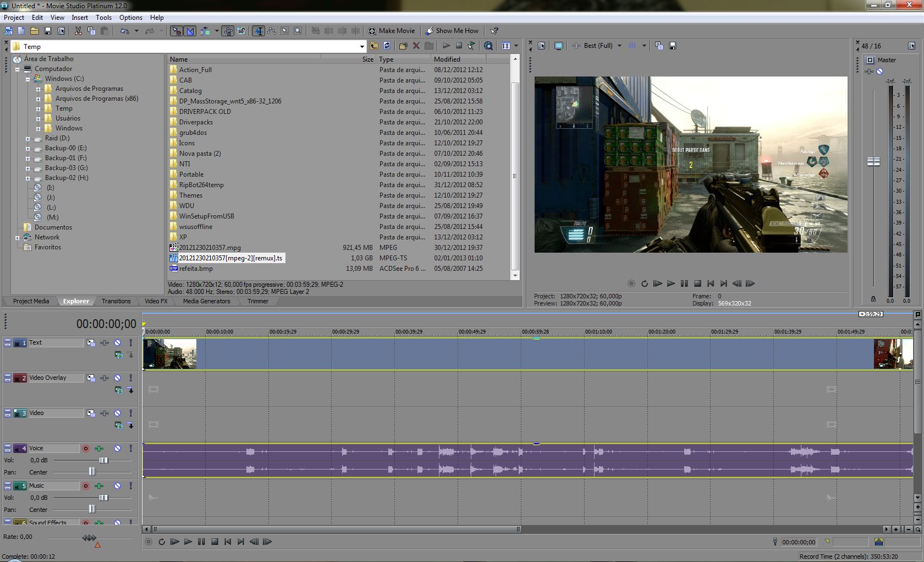The height and width of the screenshot is (562, 924).
Task: Open the Best (Full) preview quality dropdown
Action: click(619, 46)
